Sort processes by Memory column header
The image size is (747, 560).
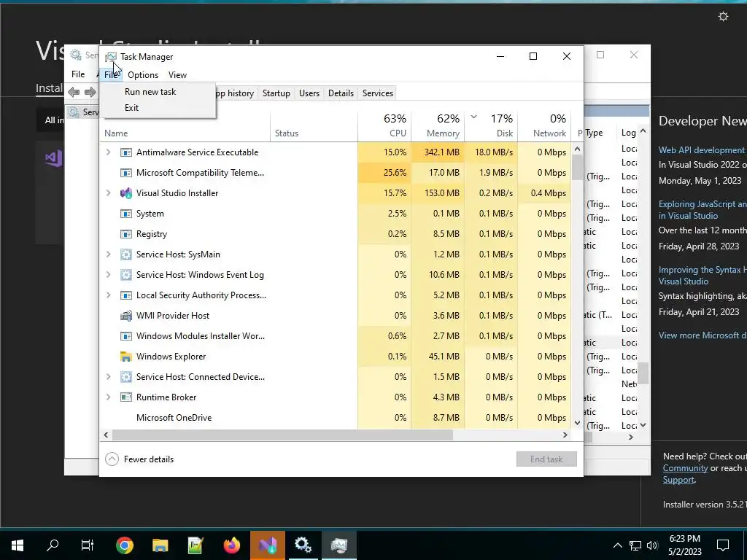click(438, 125)
